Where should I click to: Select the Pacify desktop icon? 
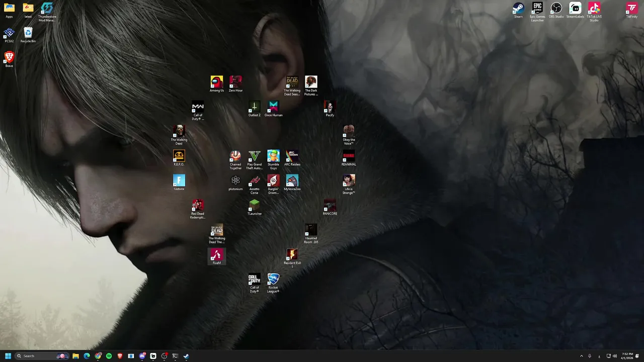pyautogui.click(x=330, y=109)
